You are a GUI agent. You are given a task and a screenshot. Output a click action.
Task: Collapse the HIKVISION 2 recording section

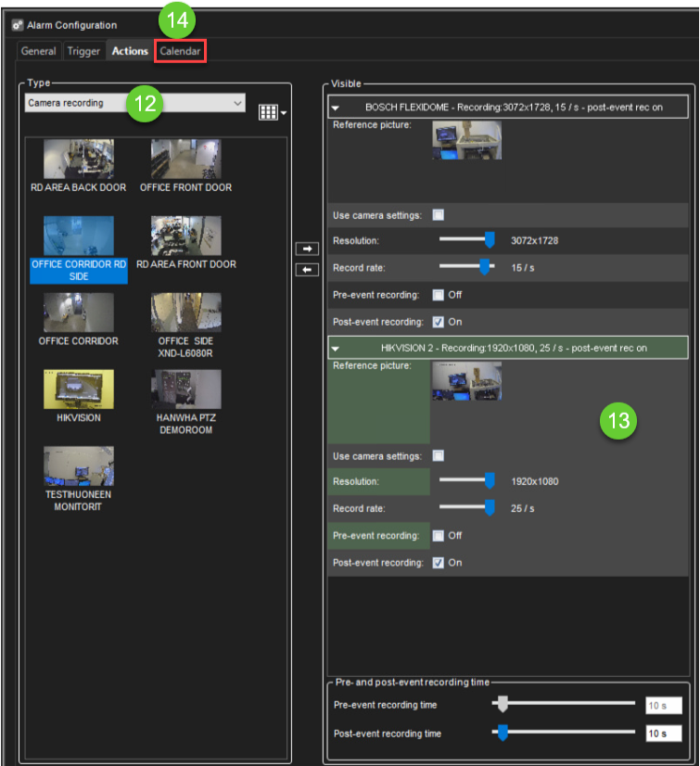[337, 348]
